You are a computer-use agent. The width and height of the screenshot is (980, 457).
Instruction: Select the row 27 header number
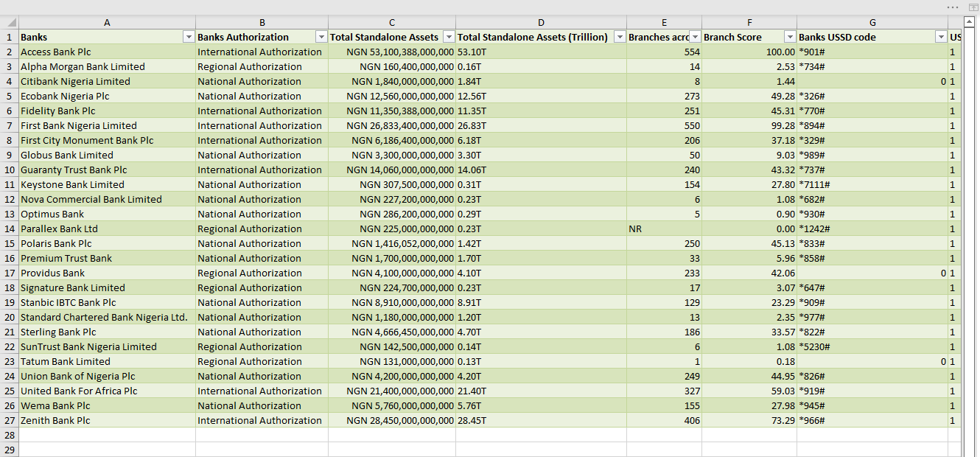click(x=9, y=420)
